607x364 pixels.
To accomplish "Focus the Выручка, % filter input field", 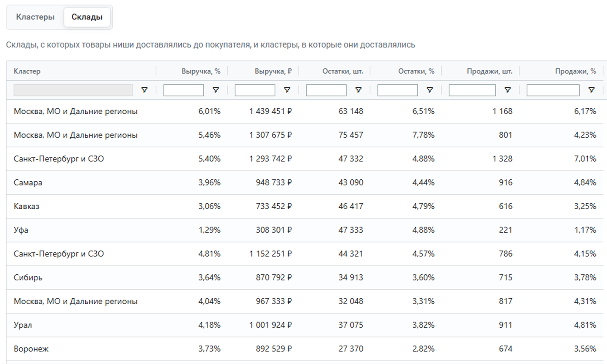I will tap(183, 90).
